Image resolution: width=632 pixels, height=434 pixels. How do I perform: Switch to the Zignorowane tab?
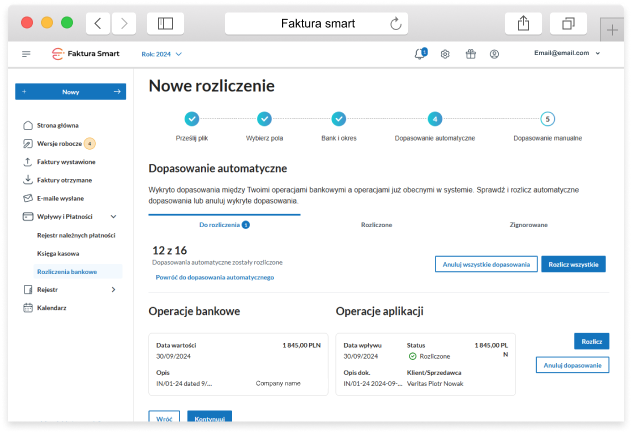[528, 225]
